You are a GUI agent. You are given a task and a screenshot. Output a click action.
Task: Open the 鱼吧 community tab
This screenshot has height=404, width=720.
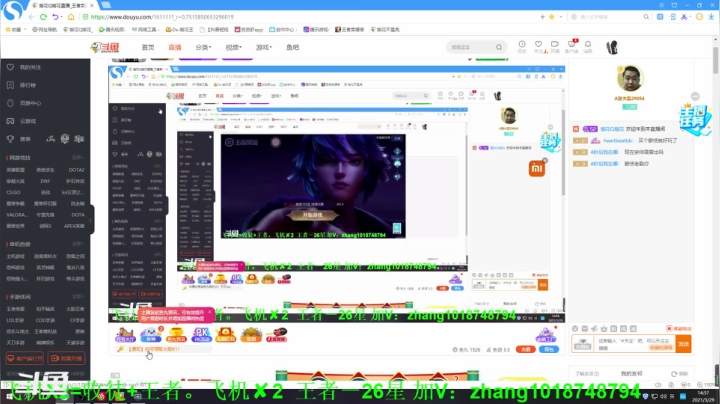[x=292, y=47]
